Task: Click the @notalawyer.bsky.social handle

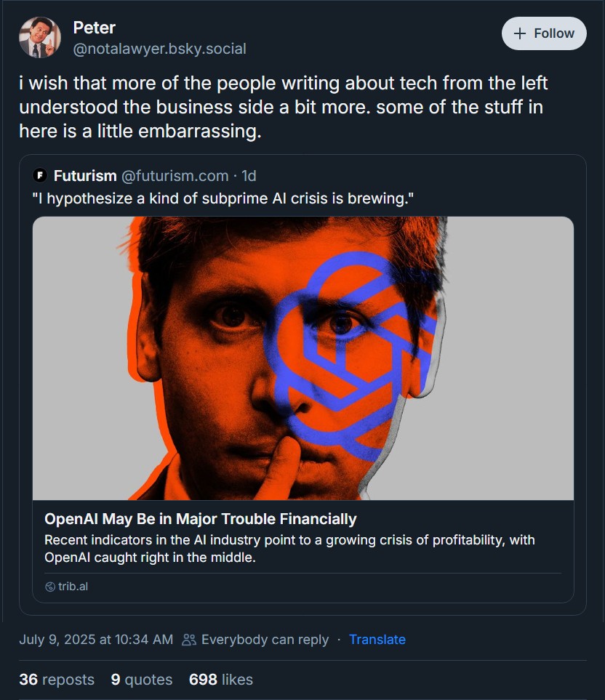Action: point(159,49)
